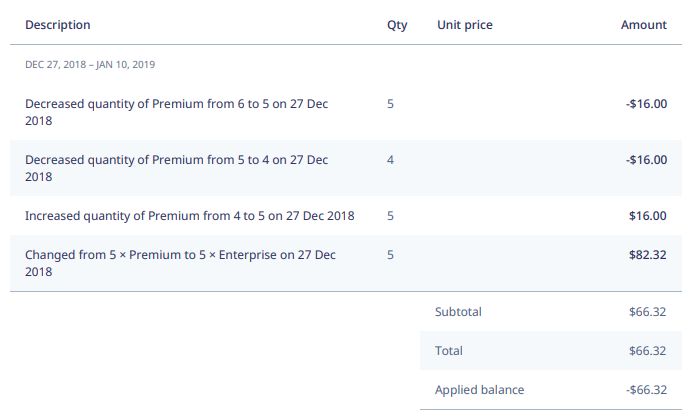Click the Description column header
This screenshot has width=692, height=420.
[58, 25]
